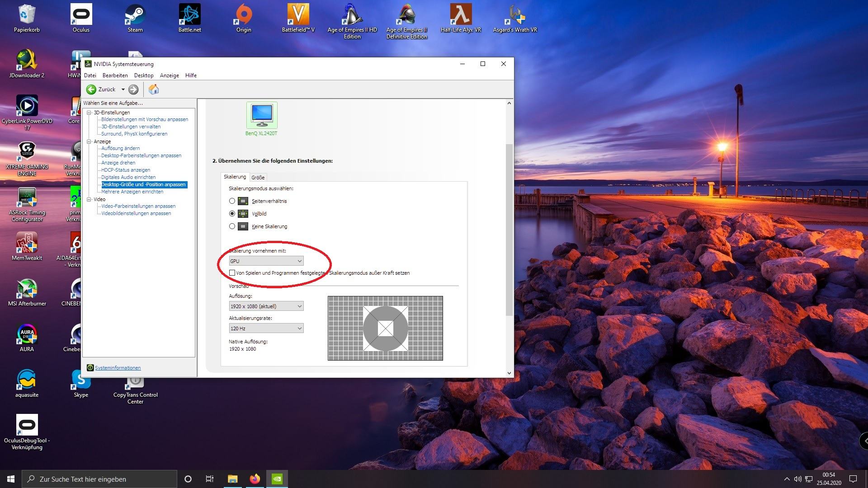
Task: Open Mehrere Anzeigen einrichten task
Action: [132, 192]
